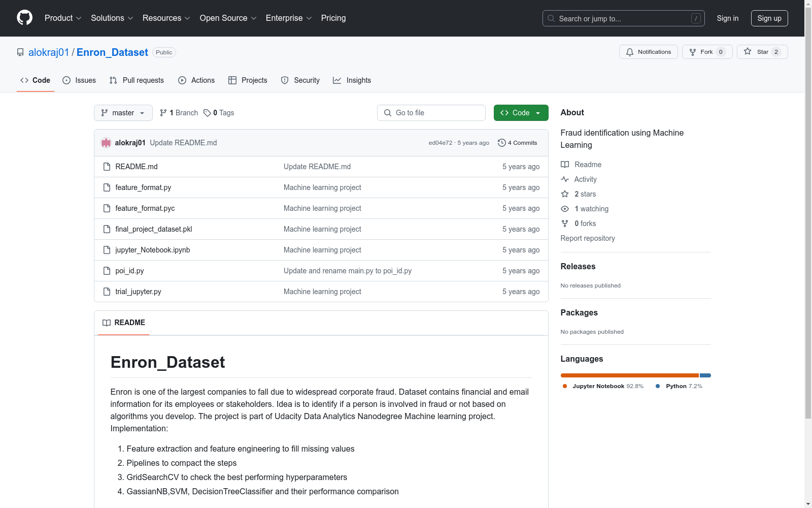Star the Enron_Dataset repository
The image size is (812, 508).
(762, 52)
